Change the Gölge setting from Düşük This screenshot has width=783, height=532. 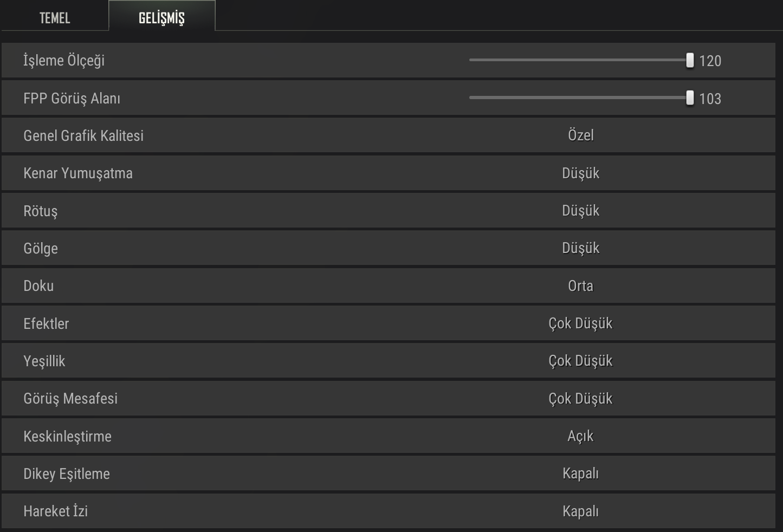580,248
